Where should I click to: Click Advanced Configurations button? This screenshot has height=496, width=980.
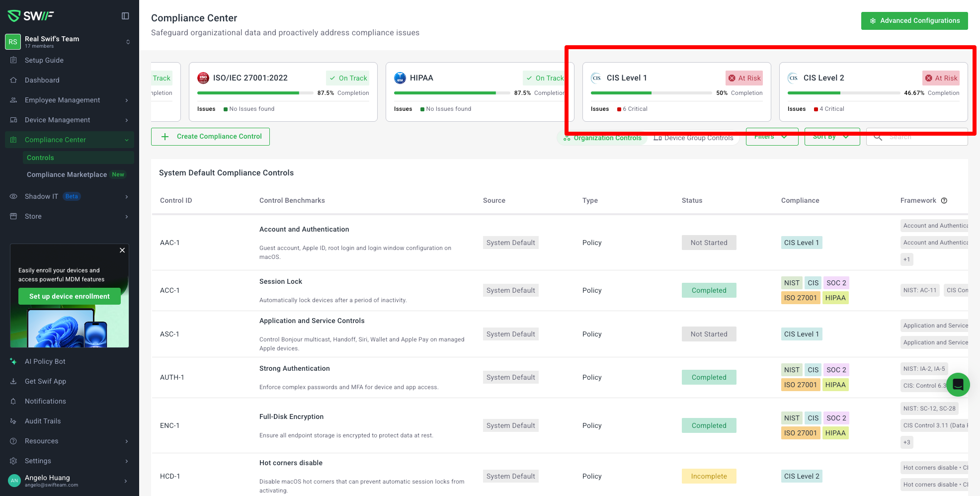click(x=914, y=21)
